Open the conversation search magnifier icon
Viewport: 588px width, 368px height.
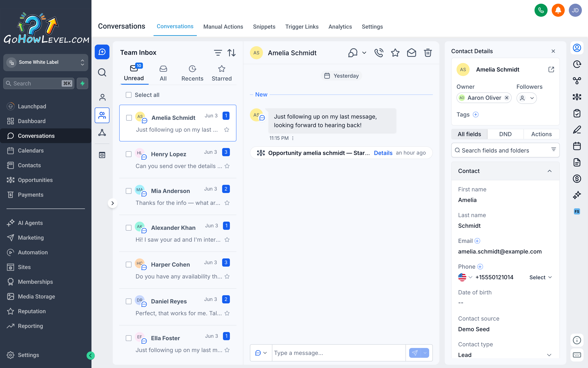tap(102, 72)
